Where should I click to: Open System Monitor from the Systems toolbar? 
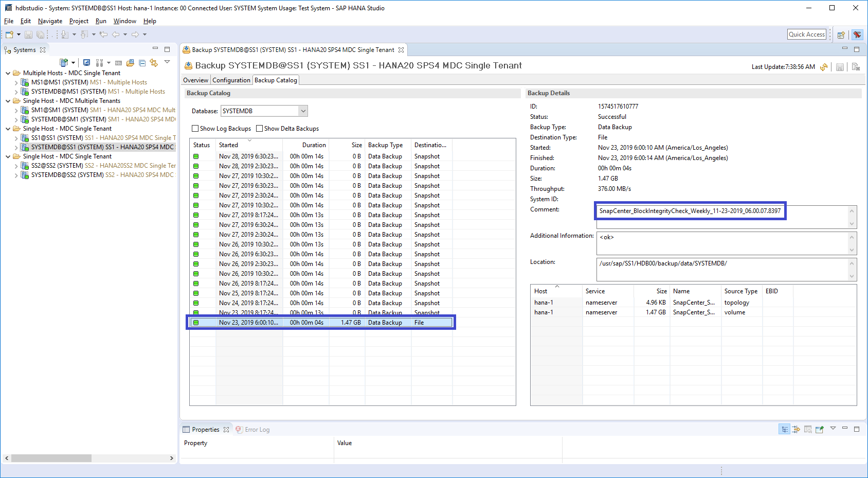click(86, 63)
